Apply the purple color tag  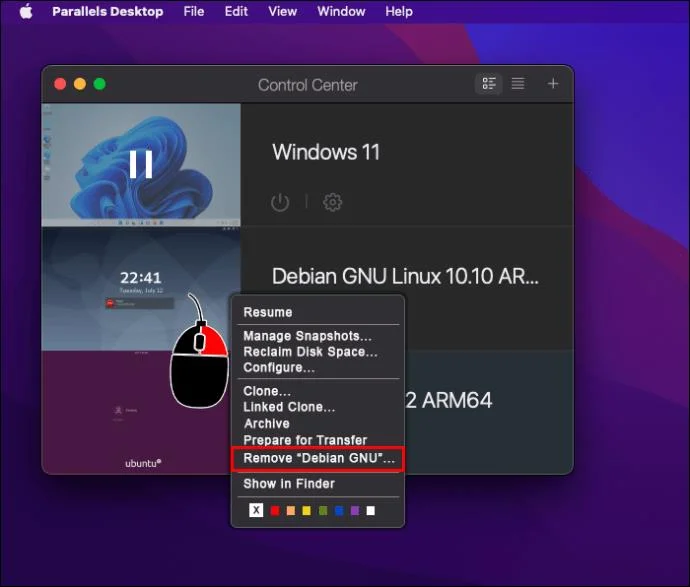pos(355,510)
